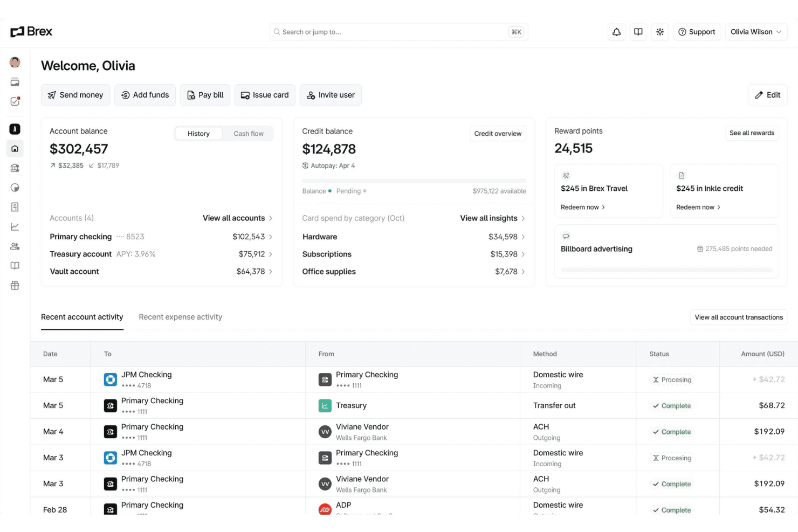
Task: Open View all accounts
Action: click(x=237, y=218)
